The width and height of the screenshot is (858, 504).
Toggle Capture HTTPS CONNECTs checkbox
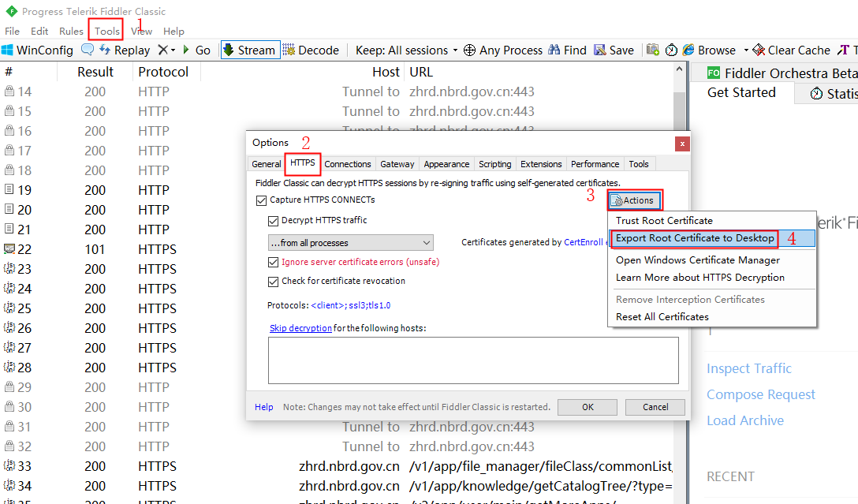pyautogui.click(x=262, y=200)
